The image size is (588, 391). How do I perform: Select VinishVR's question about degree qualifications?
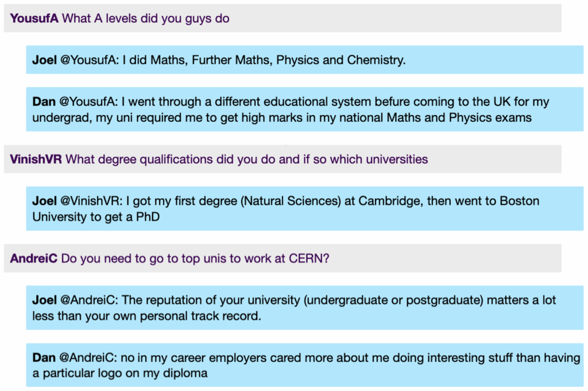247,159
